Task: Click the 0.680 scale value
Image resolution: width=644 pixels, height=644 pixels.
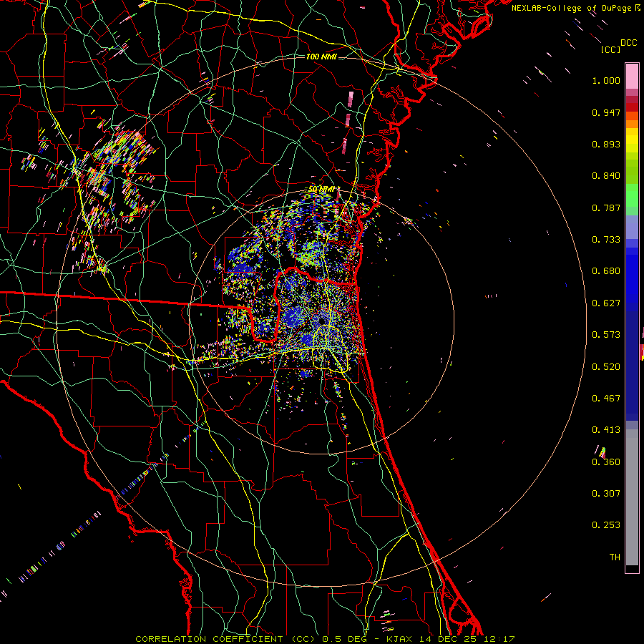Action: point(606,271)
